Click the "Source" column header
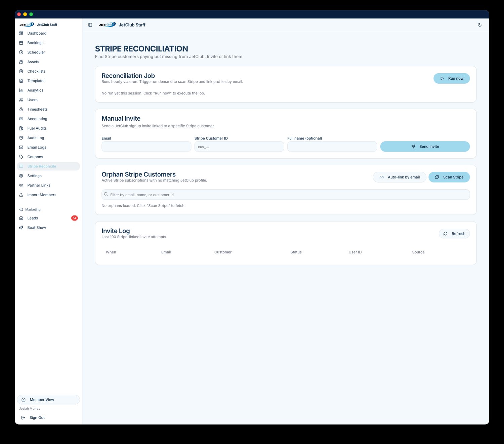The height and width of the screenshot is (444, 504). (418, 252)
